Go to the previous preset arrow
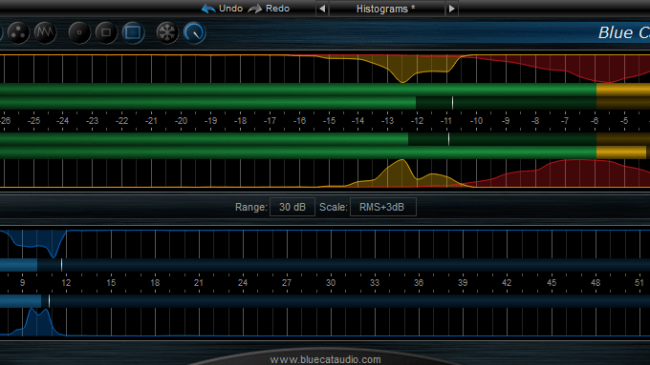This screenshot has width=650, height=365. pyautogui.click(x=322, y=8)
